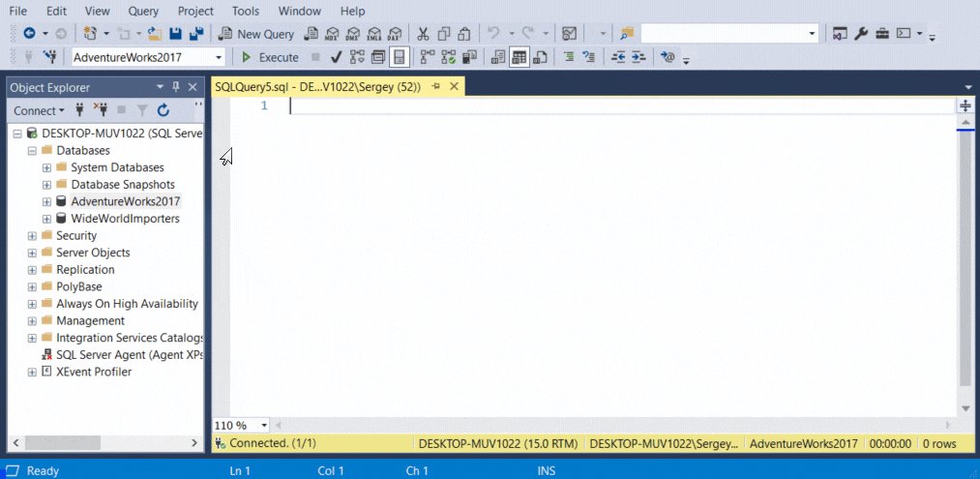The image size is (980, 479).
Task: Start an XMLA query
Action: [373, 34]
